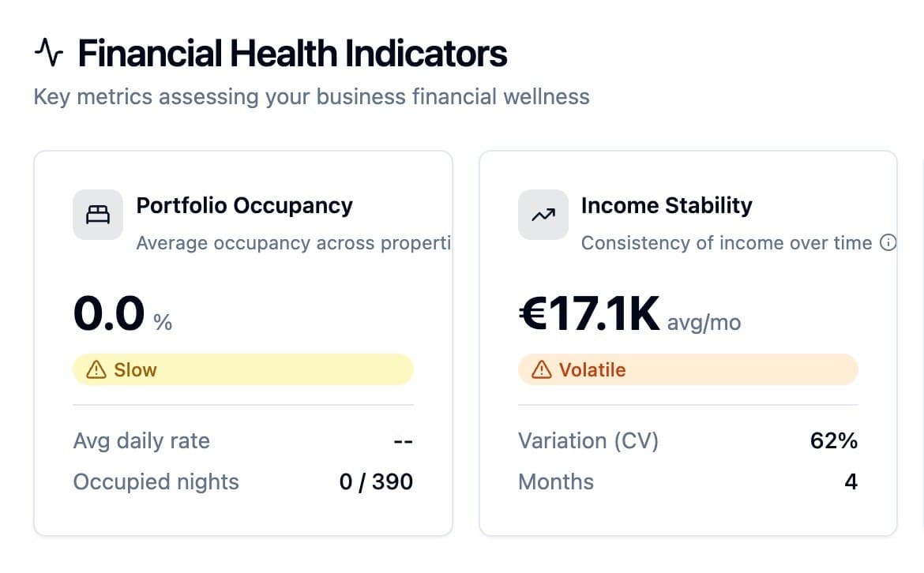
Task: Click the Occupied nights 0 / 390 value
Action: point(376,481)
